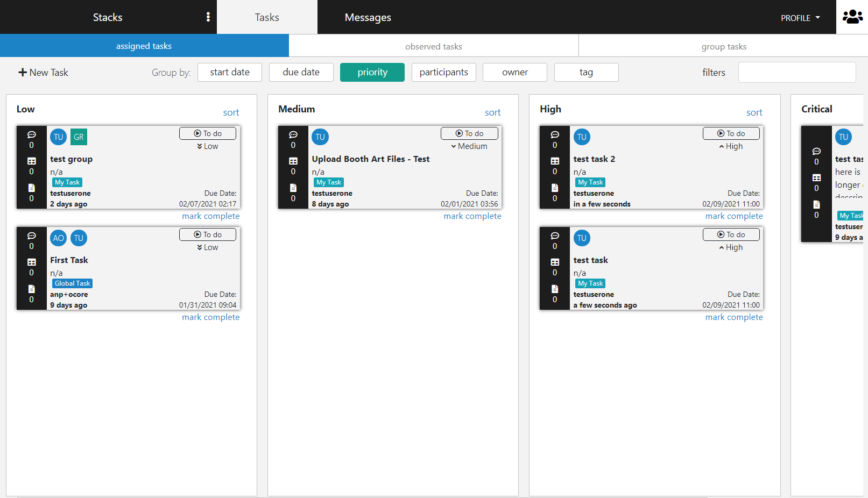
Task: Mark test task 2 complete
Action: pos(733,216)
